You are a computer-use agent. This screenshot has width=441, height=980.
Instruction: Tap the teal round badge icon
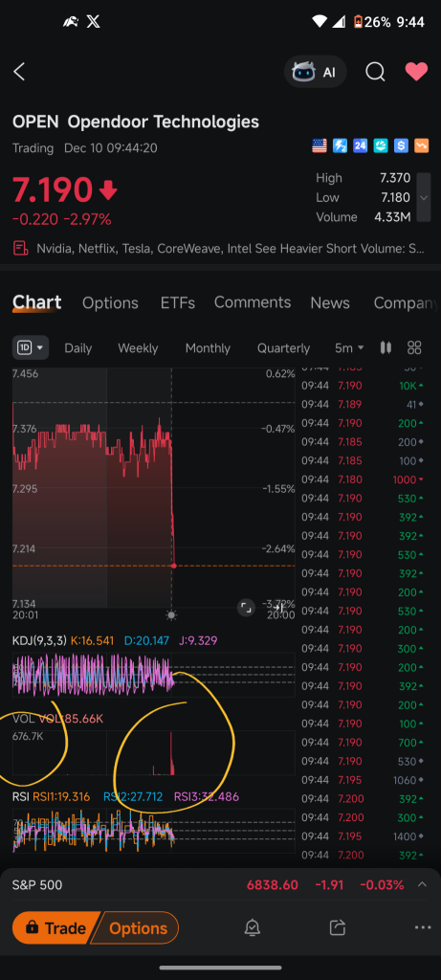pyautogui.click(x=381, y=145)
